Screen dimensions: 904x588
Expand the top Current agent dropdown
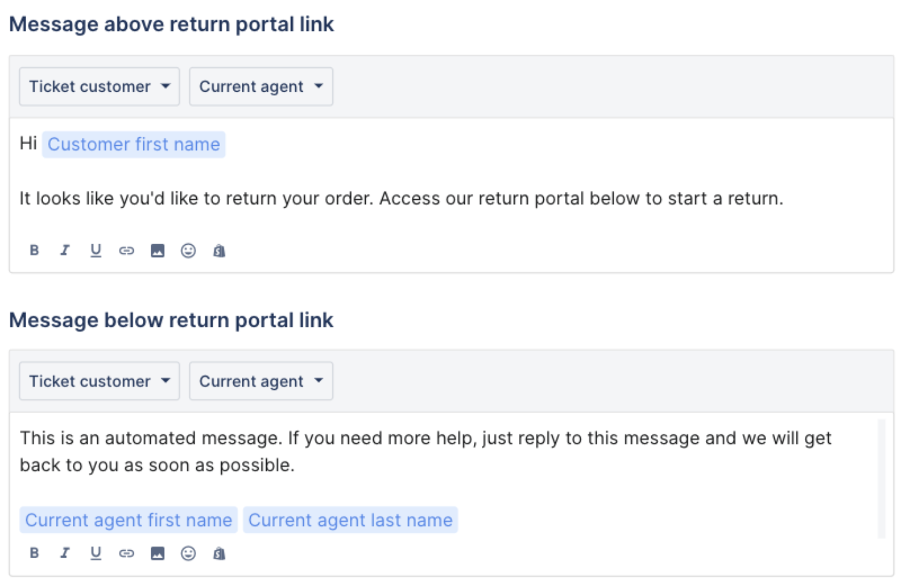point(261,86)
